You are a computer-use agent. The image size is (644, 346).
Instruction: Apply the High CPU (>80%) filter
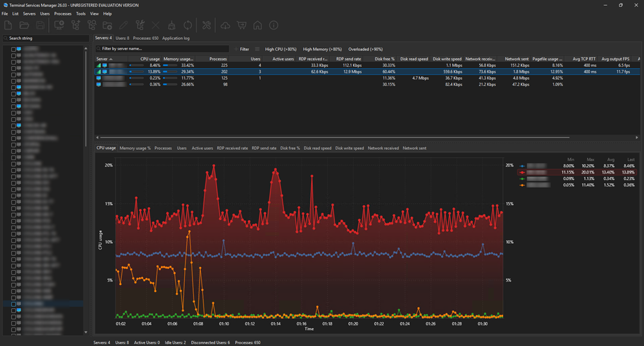click(x=281, y=49)
